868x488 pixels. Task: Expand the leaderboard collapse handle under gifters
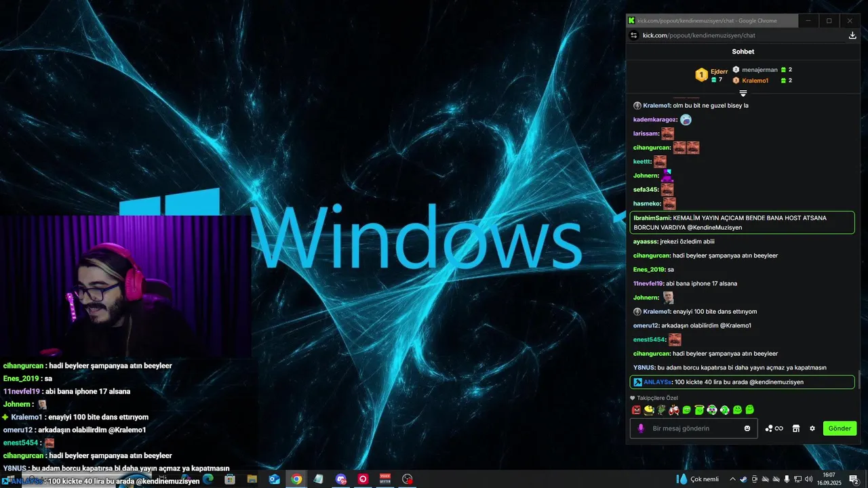(743, 94)
